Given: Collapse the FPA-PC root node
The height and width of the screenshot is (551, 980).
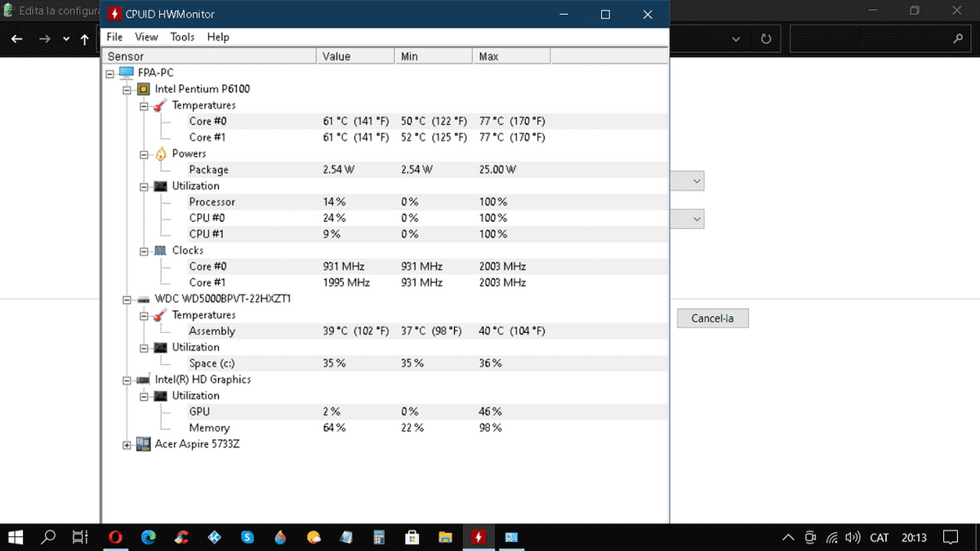Looking at the screenshot, I should (x=110, y=73).
